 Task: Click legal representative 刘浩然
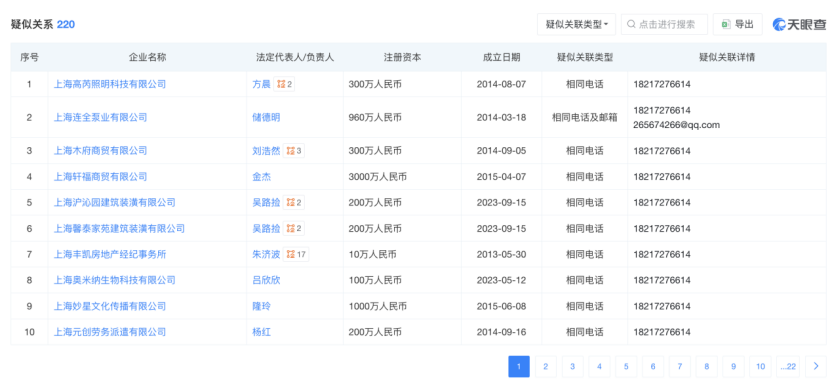click(x=266, y=151)
